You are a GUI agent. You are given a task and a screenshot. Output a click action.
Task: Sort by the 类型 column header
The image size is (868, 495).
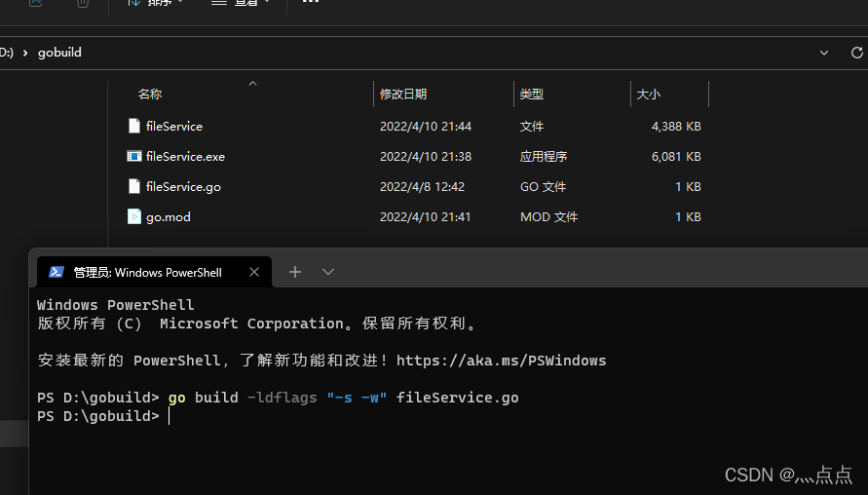pos(532,95)
